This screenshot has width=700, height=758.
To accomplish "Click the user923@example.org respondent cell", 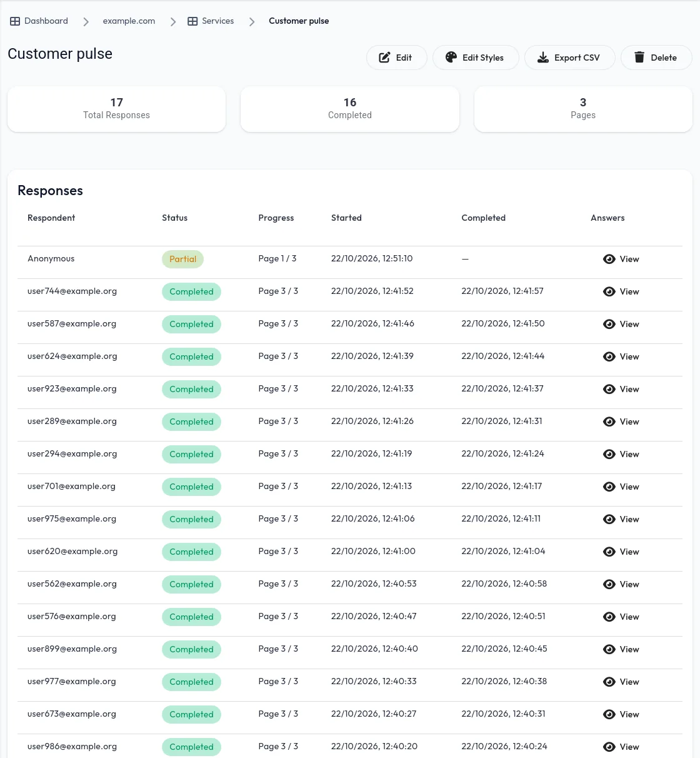I will (x=72, y=389).
